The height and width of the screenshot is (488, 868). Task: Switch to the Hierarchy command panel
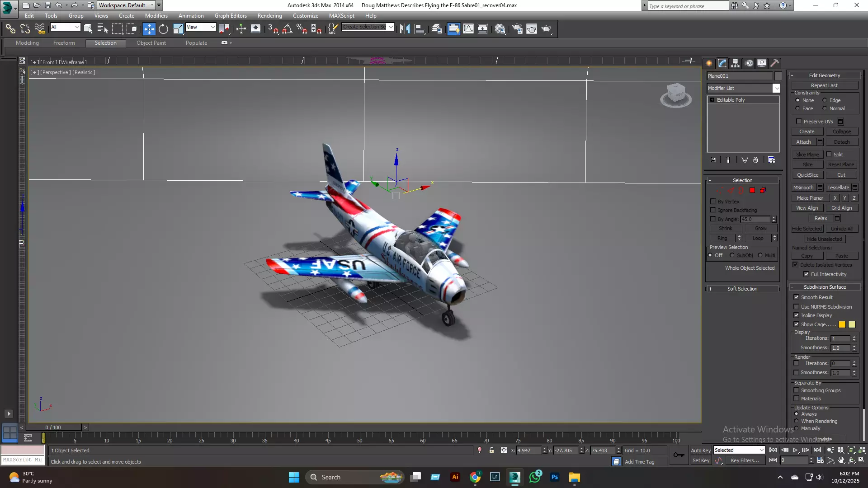[735, 63]
